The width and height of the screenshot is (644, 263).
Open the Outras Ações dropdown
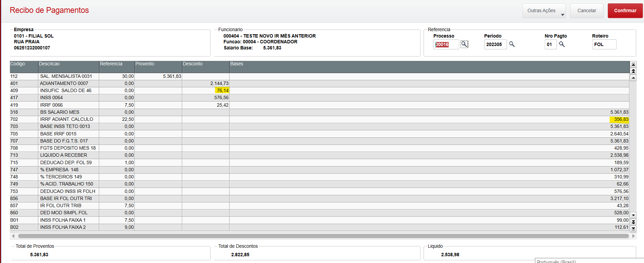[544, 10]
